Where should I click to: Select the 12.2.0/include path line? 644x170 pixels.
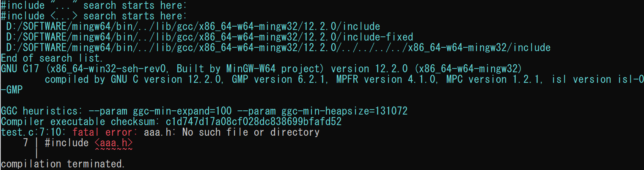193,27
